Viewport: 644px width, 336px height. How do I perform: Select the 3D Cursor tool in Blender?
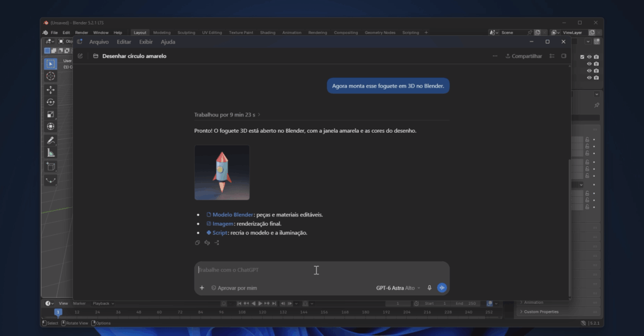point(50,76)
